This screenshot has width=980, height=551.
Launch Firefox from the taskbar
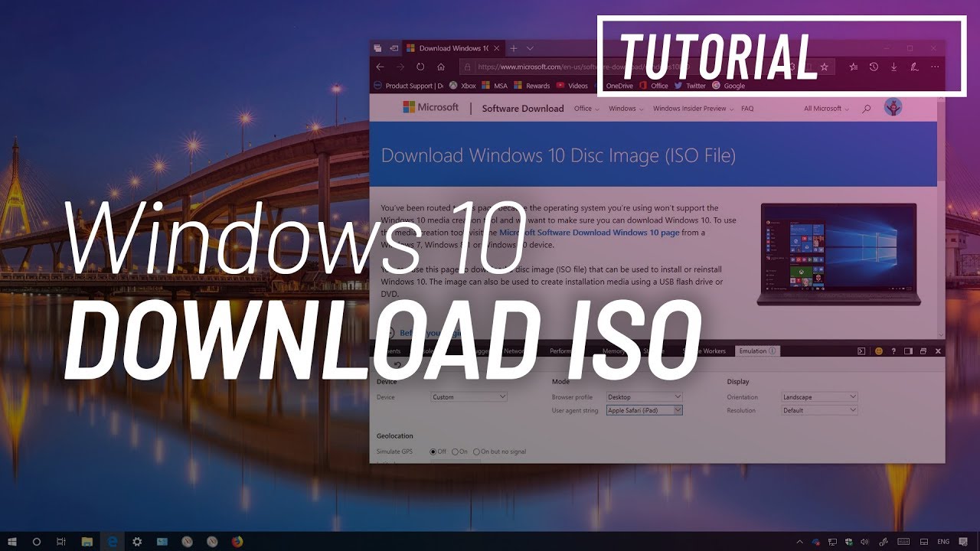[x=237, y=541]
